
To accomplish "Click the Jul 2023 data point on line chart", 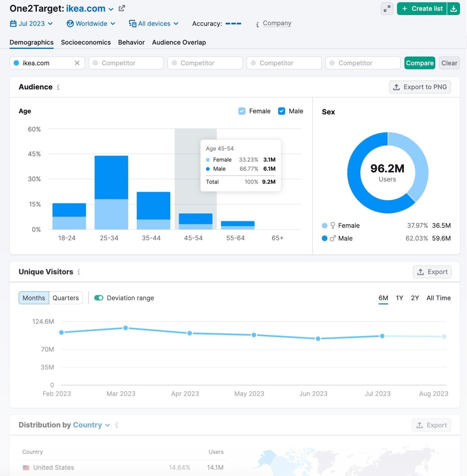I will point(382,336).
